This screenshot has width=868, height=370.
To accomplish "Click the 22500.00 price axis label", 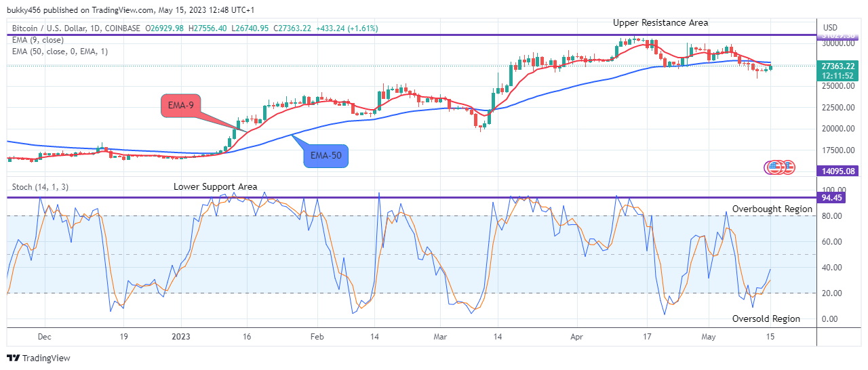I will pyautogui.click(x=837, y=107).
